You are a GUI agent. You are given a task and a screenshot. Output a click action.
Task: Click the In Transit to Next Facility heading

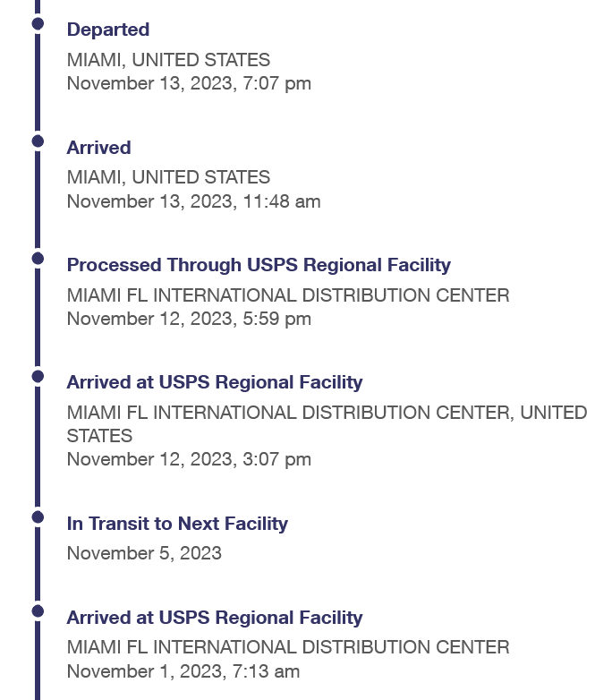click(177, 524)
